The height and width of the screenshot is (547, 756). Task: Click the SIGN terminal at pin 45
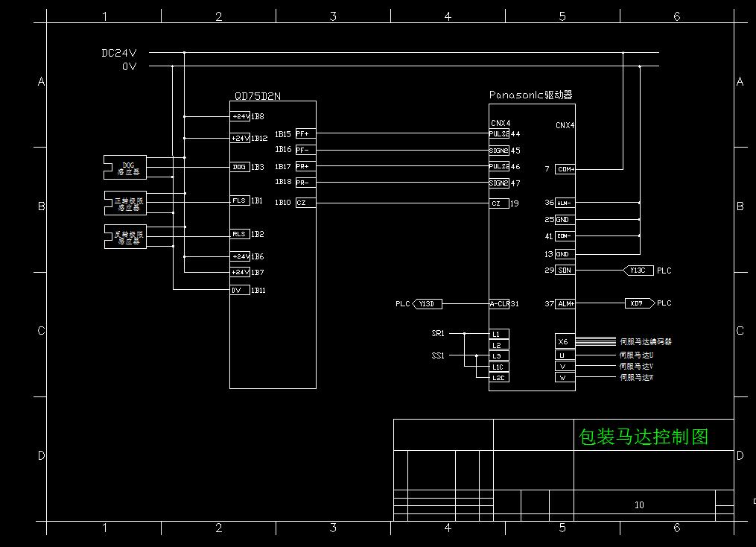(499, 151)
